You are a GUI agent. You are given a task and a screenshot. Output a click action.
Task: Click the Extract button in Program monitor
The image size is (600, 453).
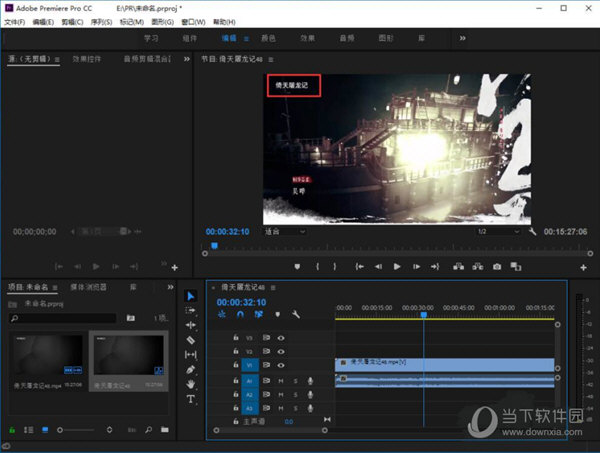478,267
